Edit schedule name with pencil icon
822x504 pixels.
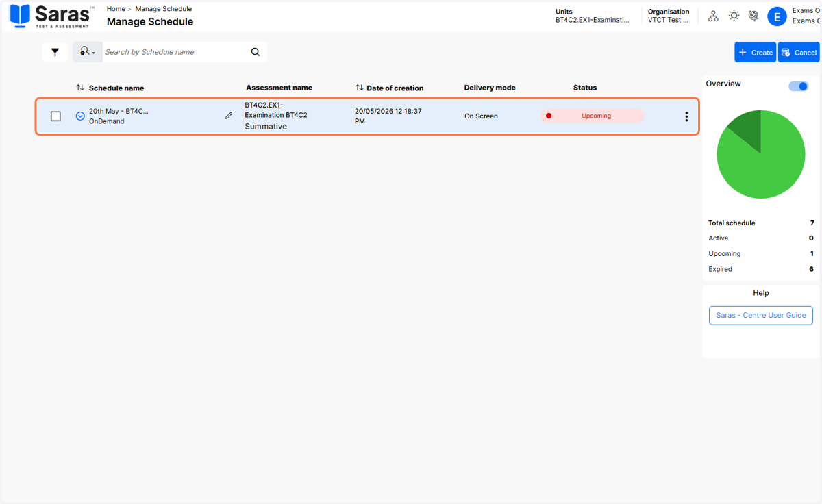[229, 116]
